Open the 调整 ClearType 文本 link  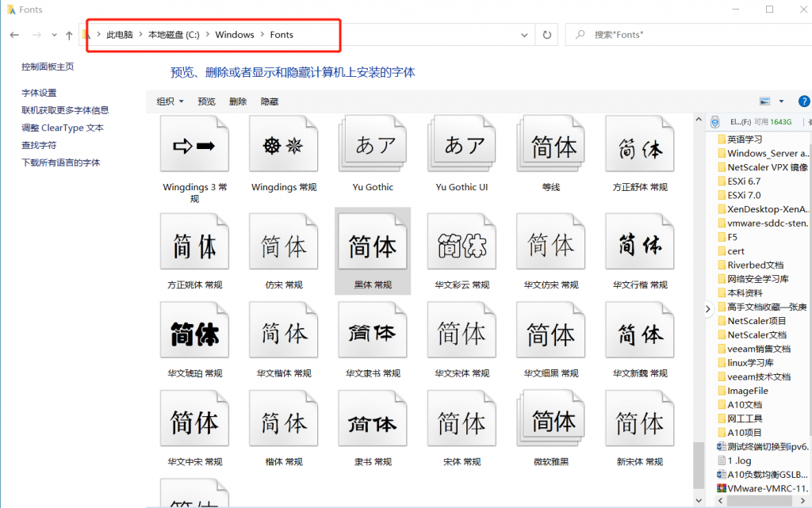coord(63,128)
